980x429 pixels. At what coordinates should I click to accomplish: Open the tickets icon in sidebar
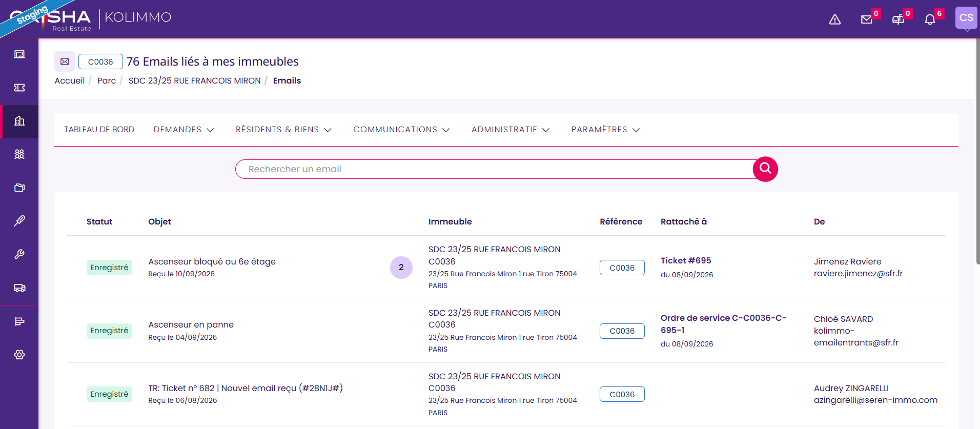tap(19, 88)
